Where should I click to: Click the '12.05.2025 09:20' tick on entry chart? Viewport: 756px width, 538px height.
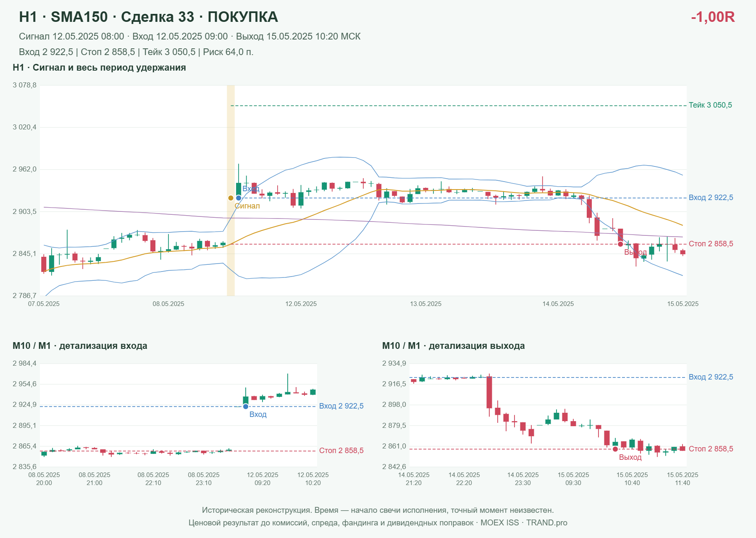(x=262, y=479)
